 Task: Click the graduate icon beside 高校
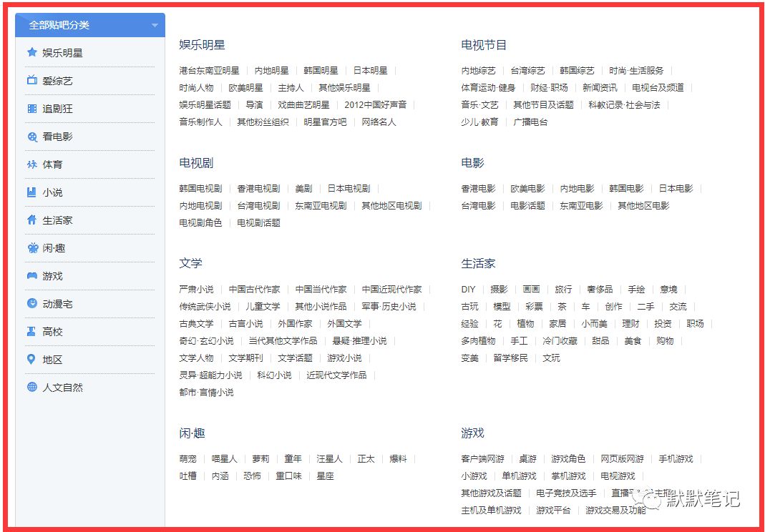[31, 332]
